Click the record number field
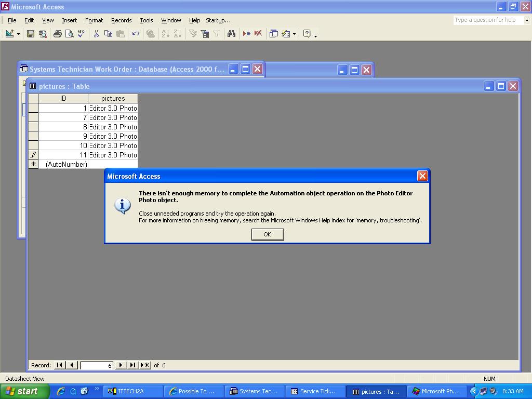The width and height of the screenshot is (532, 399). 96,365
